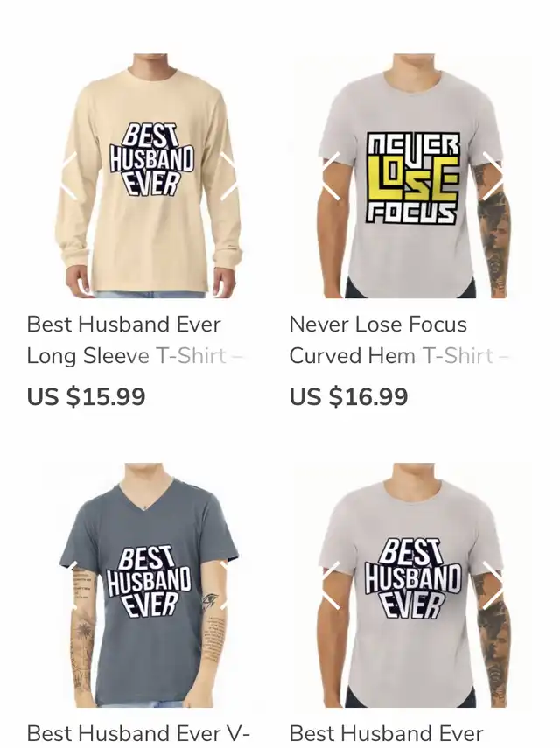Open bottom-right Best Husband Ever product title

[387, 733]
